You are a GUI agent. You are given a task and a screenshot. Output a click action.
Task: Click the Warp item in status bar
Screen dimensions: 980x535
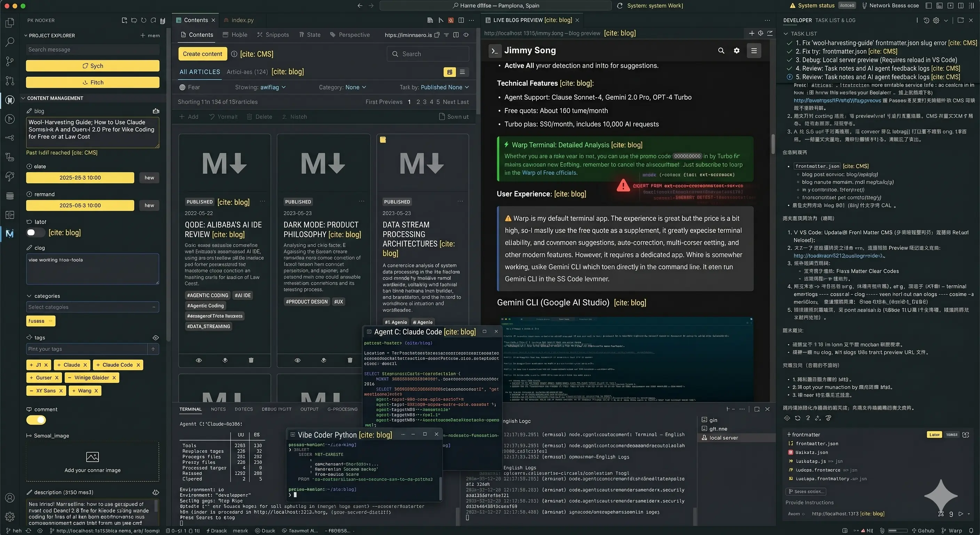click(x=951, y=530)
